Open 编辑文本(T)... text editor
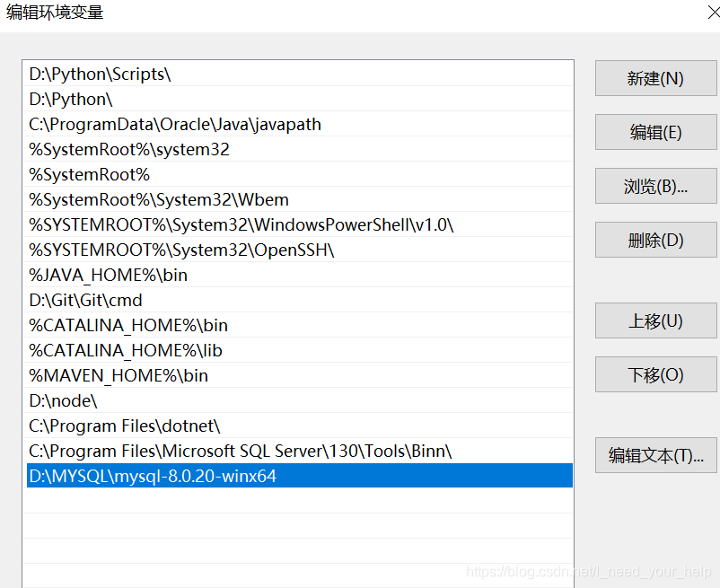720x588 pixels. 655,455
